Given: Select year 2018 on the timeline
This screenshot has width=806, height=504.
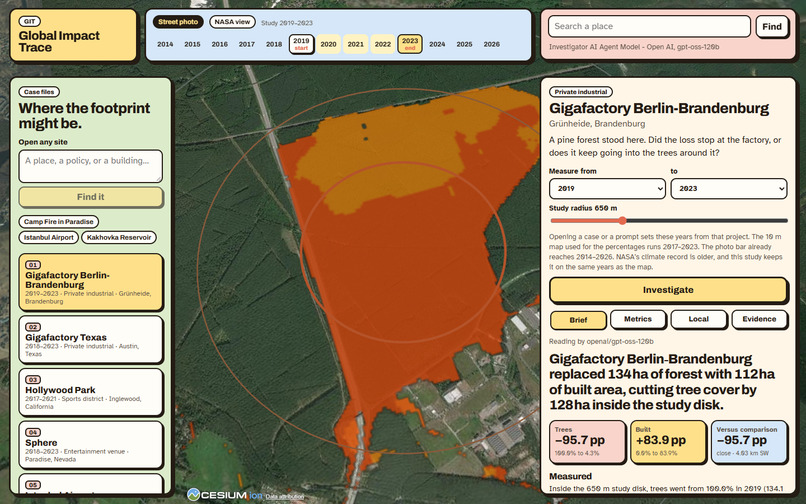Looking at the screenshot, I should (274, 44).
